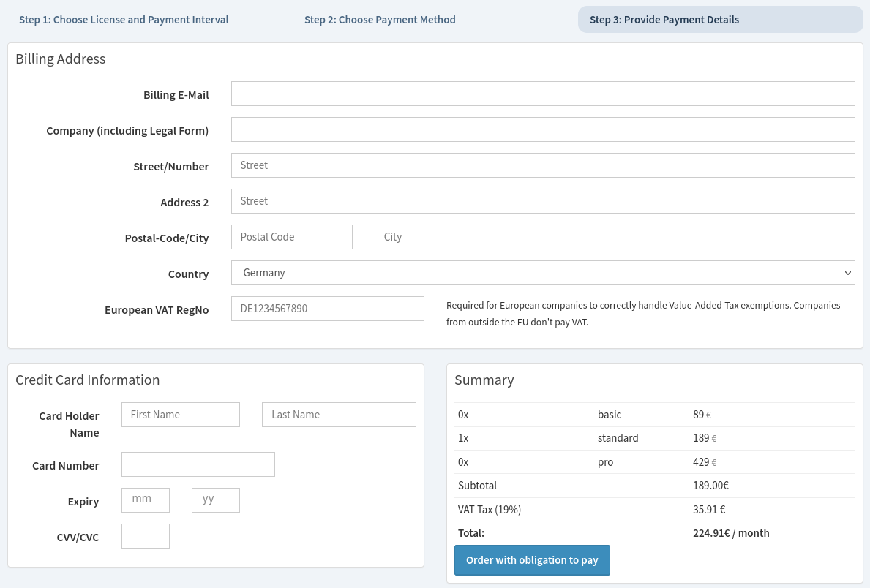Focus the CVV/CVC input field

coord(146,536)
